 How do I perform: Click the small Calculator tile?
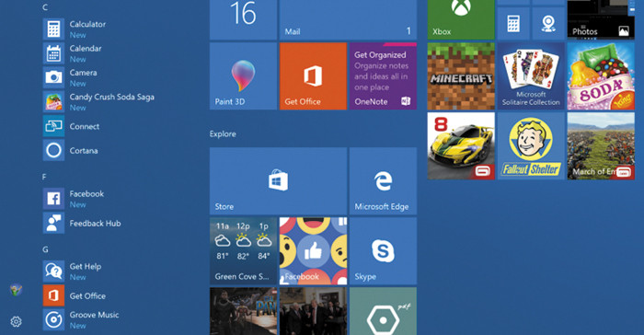pos(513,23)
